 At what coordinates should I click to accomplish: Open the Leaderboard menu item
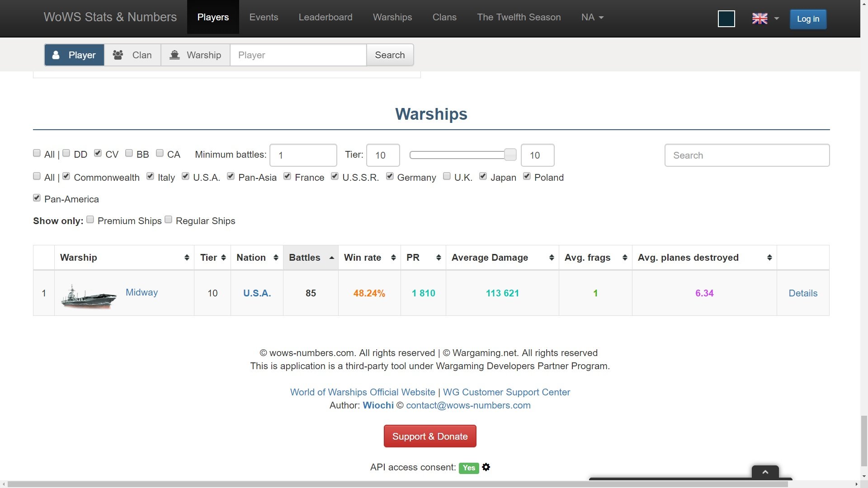pos(325,17)
